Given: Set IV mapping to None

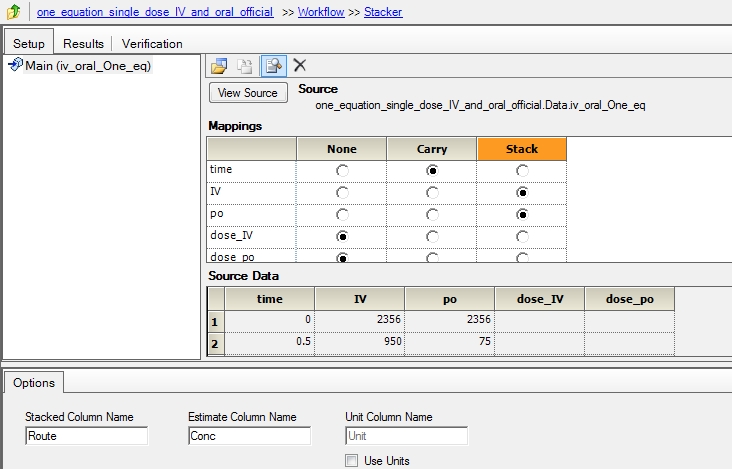Looking at the screenshot, I should tap(342, 193).
